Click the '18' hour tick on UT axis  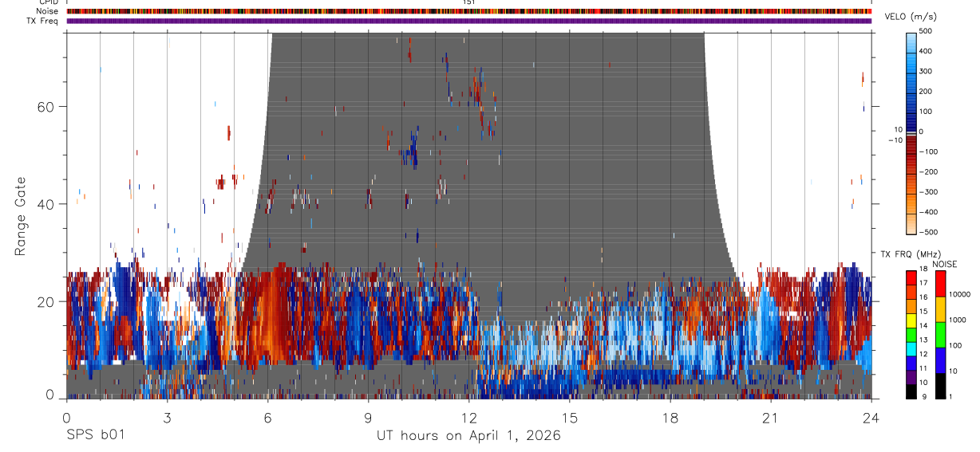coord(670,417)
